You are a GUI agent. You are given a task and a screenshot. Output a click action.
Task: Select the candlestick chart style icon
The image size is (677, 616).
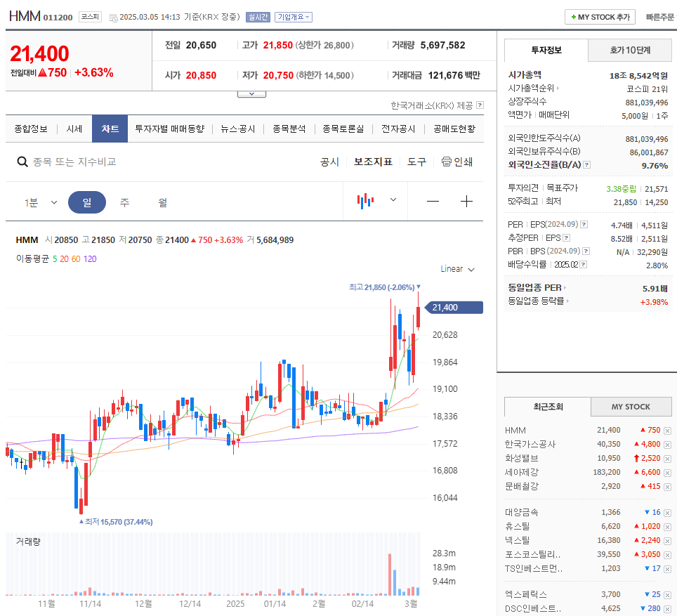pyautogui.click(x=364, y=200)
